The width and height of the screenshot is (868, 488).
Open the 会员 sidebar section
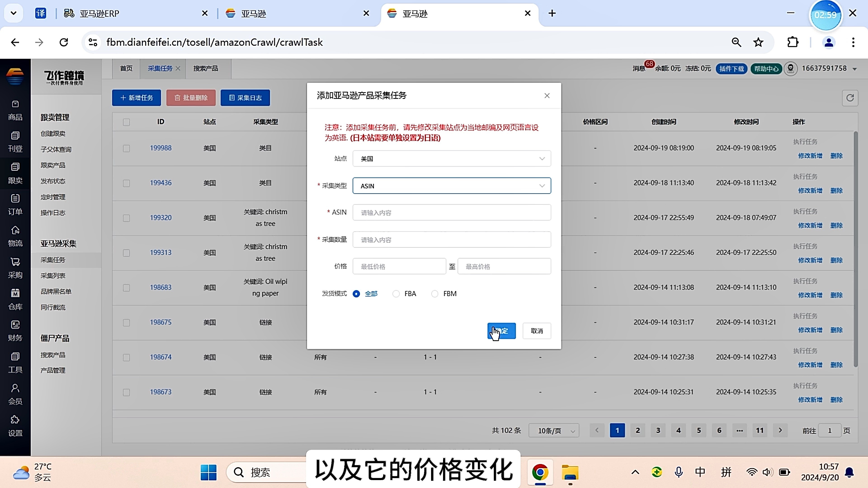pyautogui.click(x=15, y=395)
